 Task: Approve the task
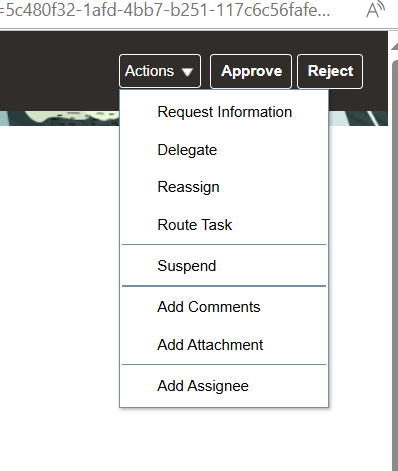click(251, 71)
